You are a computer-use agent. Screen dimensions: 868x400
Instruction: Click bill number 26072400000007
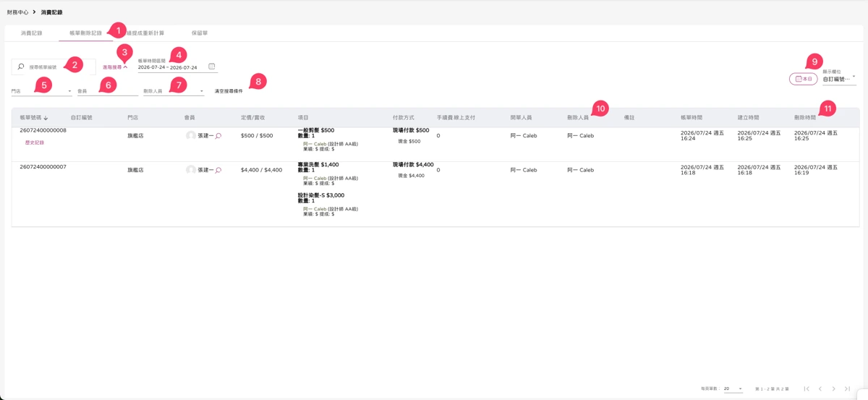pos(43,167)
